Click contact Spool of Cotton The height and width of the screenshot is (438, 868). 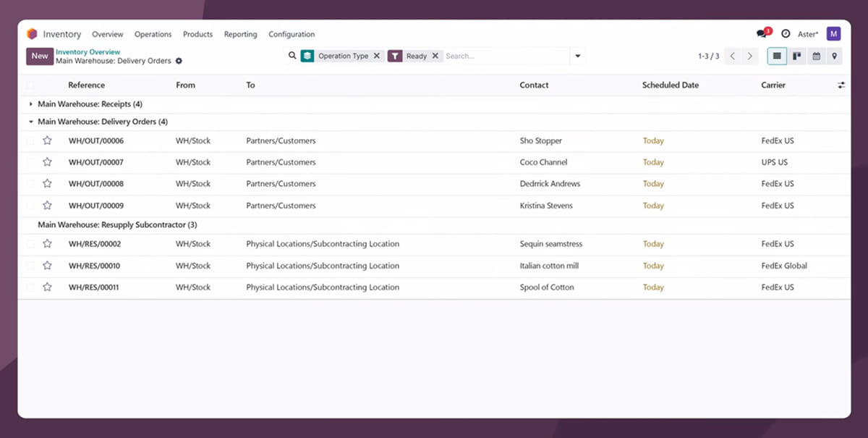coord(546,287)
